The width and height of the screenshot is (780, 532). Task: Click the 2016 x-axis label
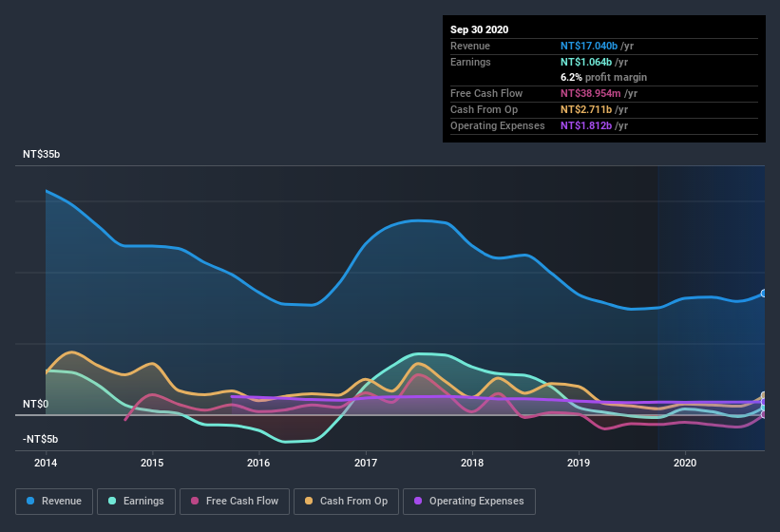click(258, 463)
